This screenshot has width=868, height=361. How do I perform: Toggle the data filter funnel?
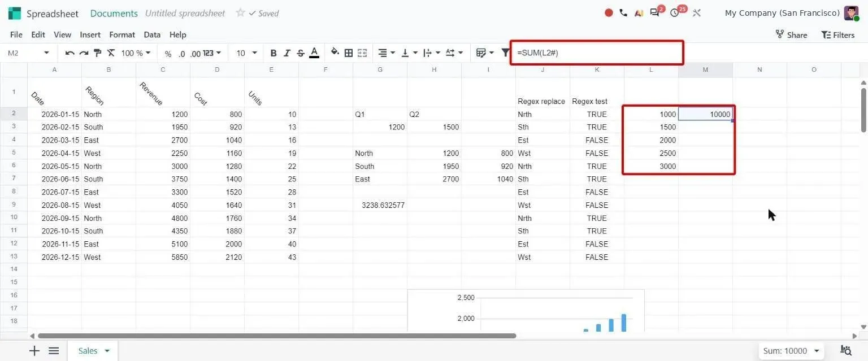[x=506, y=53]
